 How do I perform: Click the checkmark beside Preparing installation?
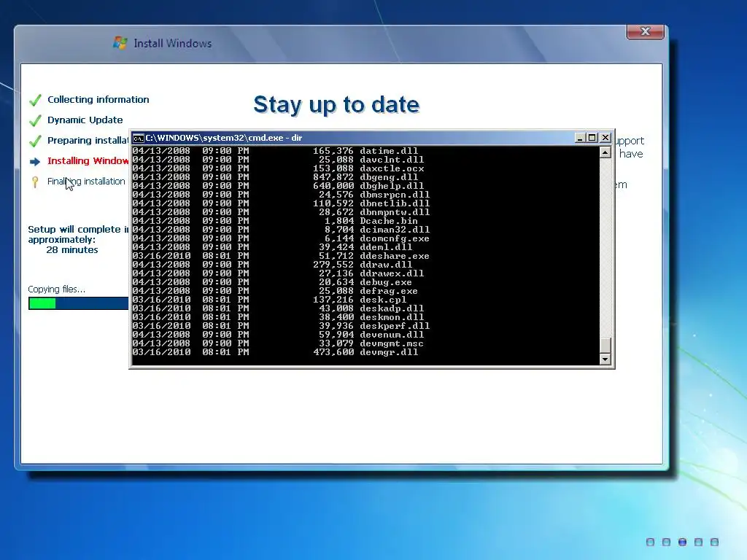(35, 141)
